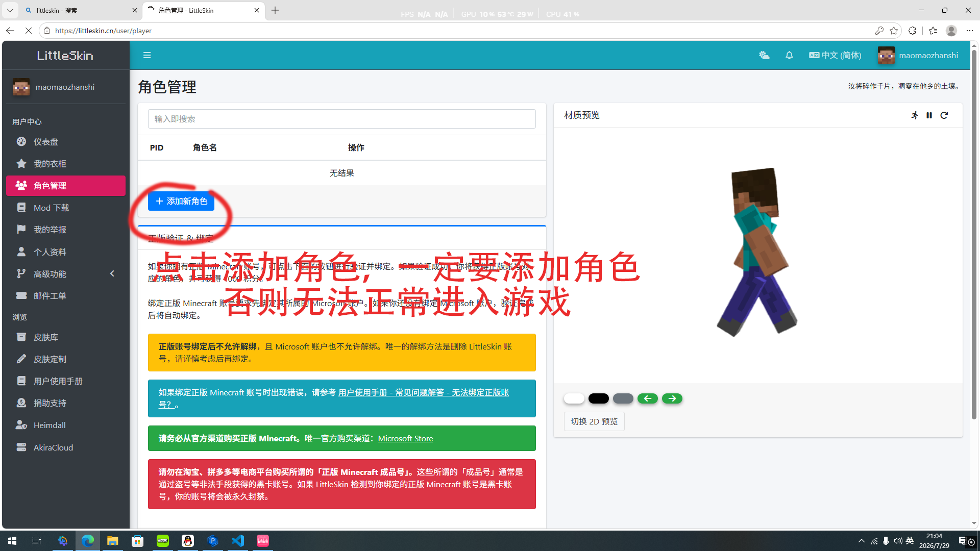Open 仪表盘 dashboard in sidebar
Screen dimensions: 980x551
coord(66,142)
